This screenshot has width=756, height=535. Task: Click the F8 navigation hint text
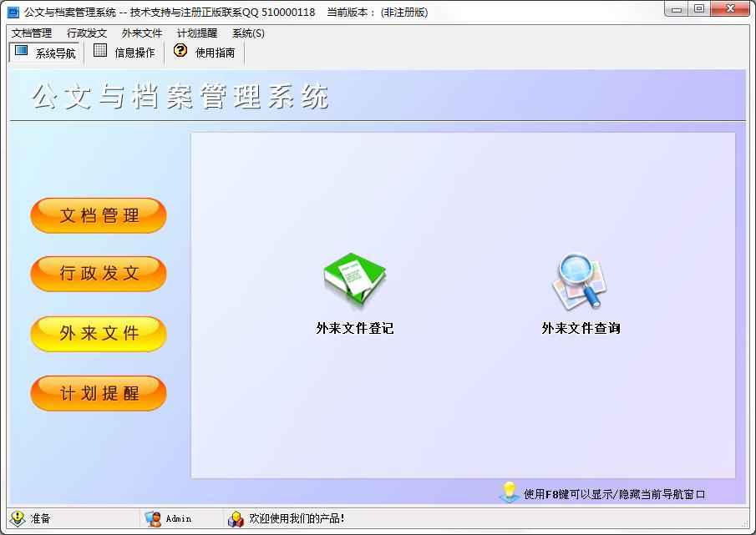click(614, 495)
